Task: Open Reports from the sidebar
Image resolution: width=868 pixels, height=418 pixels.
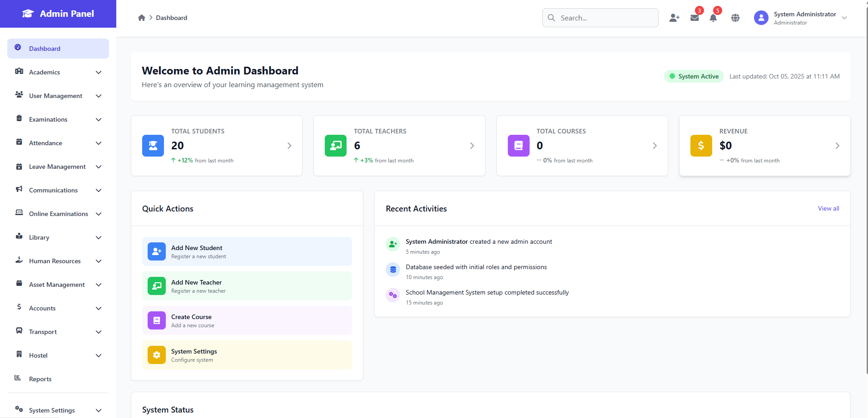Action: coord(40,379)
